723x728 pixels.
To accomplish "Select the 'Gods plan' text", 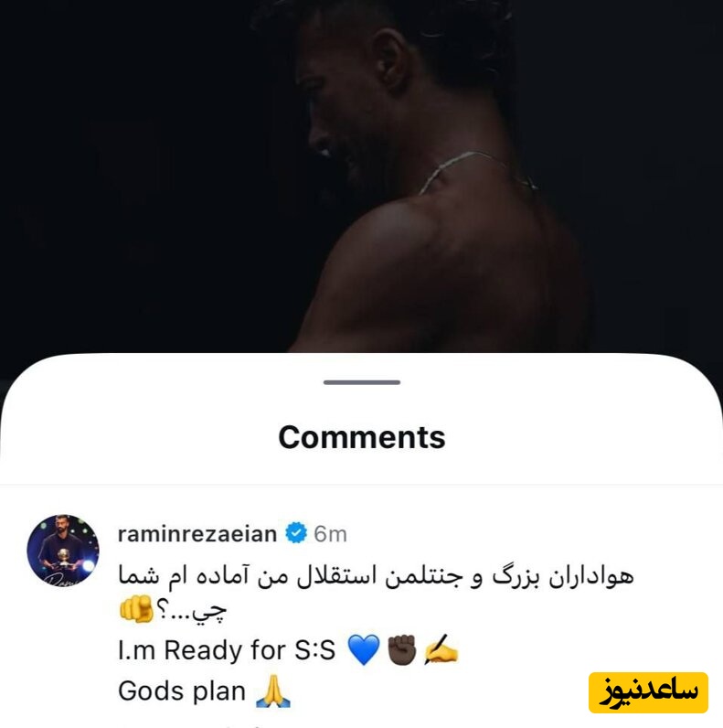I will 182,691.
